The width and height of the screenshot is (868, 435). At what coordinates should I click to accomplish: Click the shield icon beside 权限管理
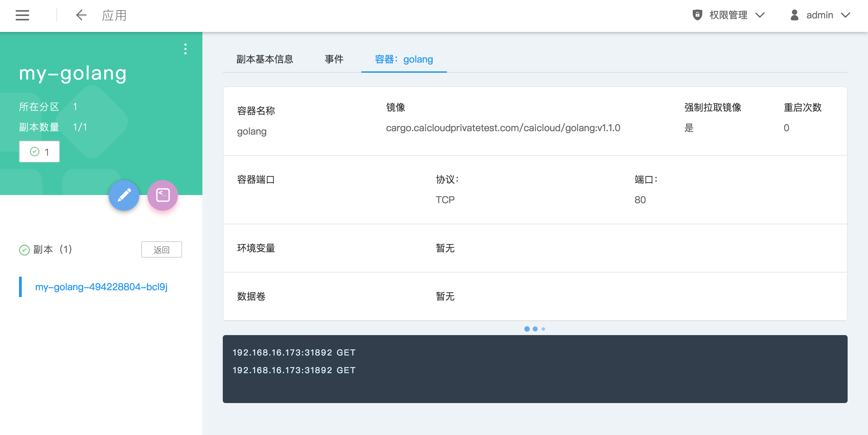(697, 15)
